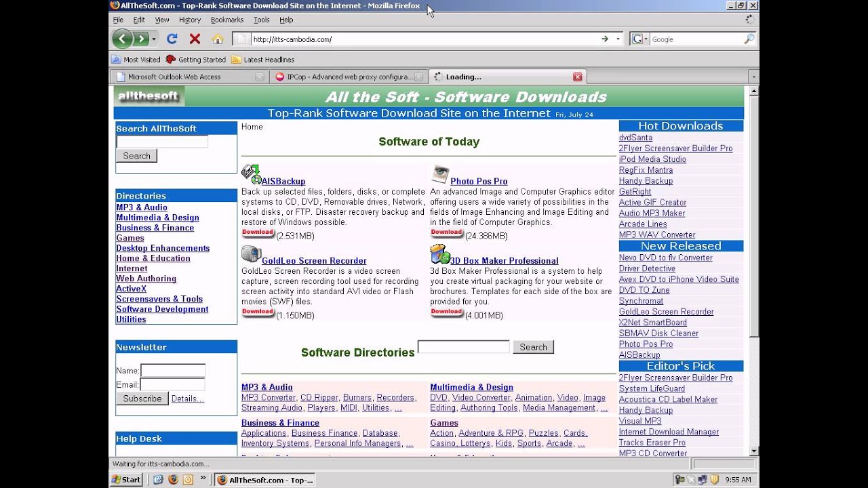
Task: Open the newsletter Details link
Action: 188,399
